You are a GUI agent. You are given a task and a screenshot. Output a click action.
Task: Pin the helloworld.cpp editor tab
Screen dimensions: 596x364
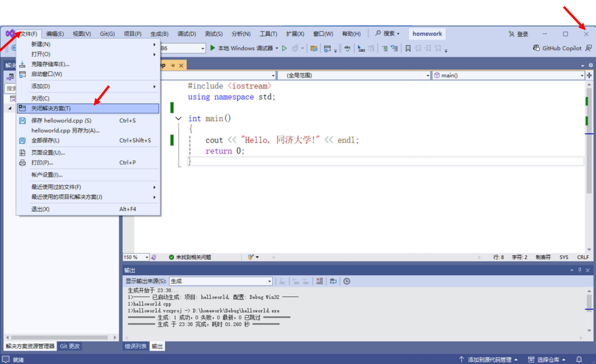point(173,65)
